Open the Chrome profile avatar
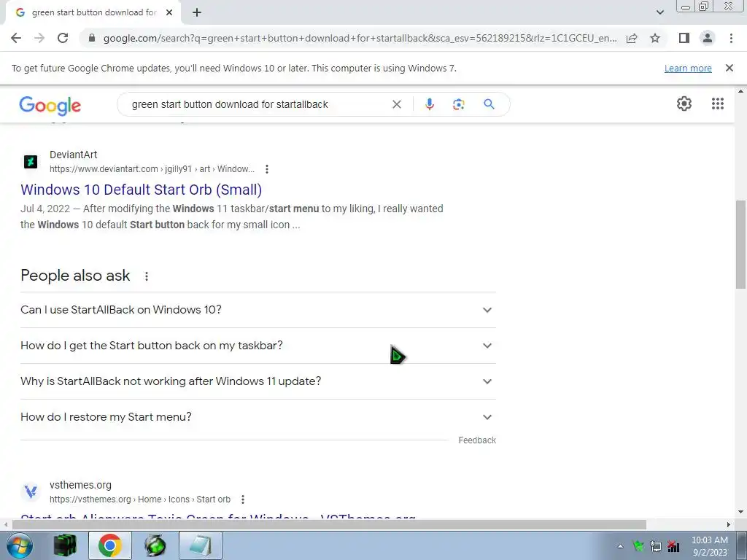This screenshot has height=560, width=747. pyautogui.click(x=708, y=38)
